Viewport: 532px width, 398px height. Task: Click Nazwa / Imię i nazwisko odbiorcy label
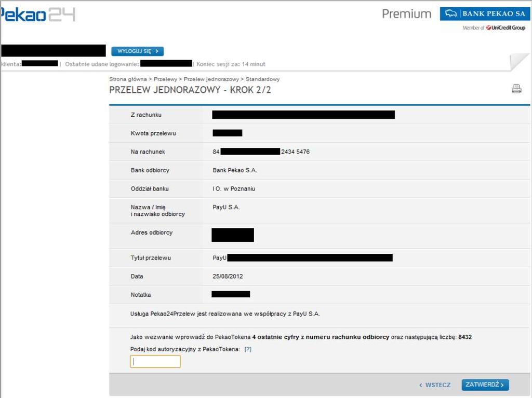pyautogui.click(x=158, y=211)
